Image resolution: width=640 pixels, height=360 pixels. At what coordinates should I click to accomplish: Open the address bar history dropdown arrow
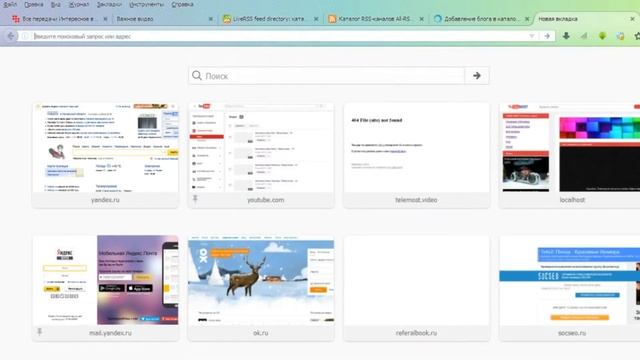point(531,36)
